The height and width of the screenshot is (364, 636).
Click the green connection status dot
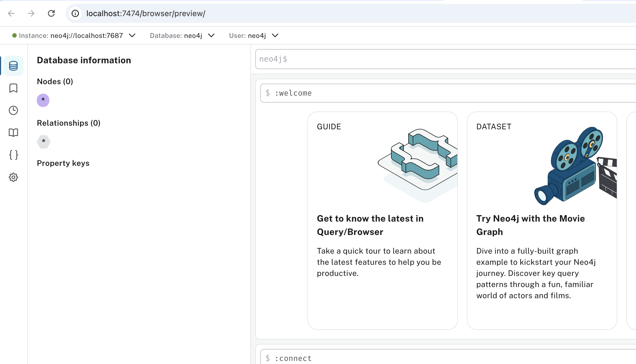[14, 35]
